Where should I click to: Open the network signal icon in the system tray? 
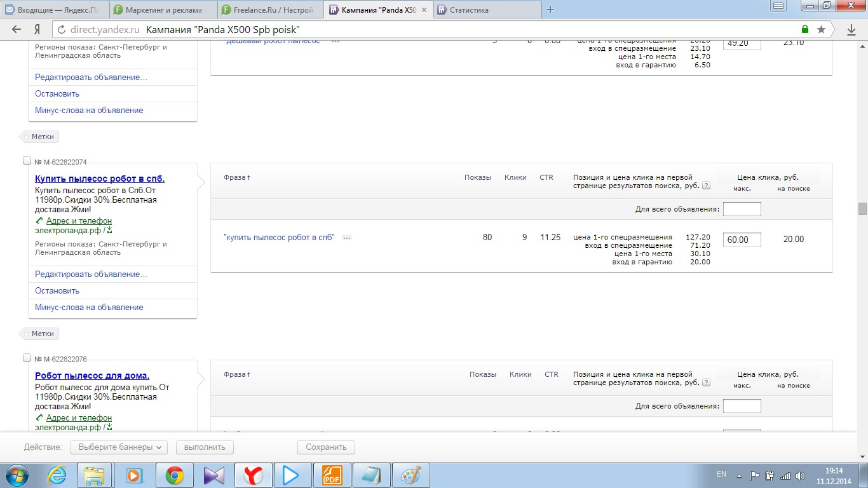pos(785,475)
